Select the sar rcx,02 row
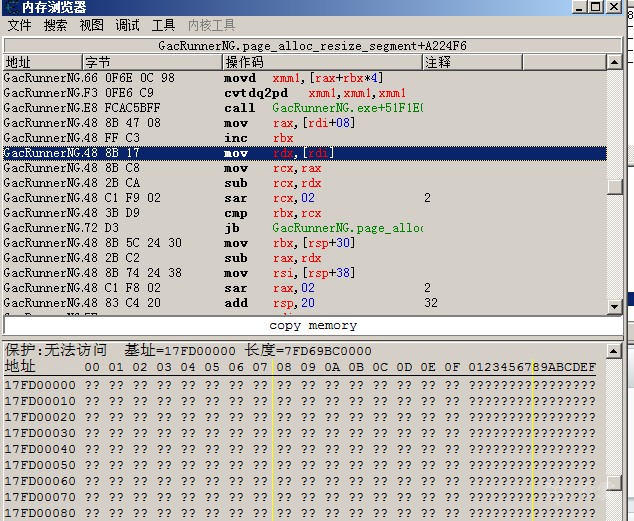634x521 pixels. (305, 198)
